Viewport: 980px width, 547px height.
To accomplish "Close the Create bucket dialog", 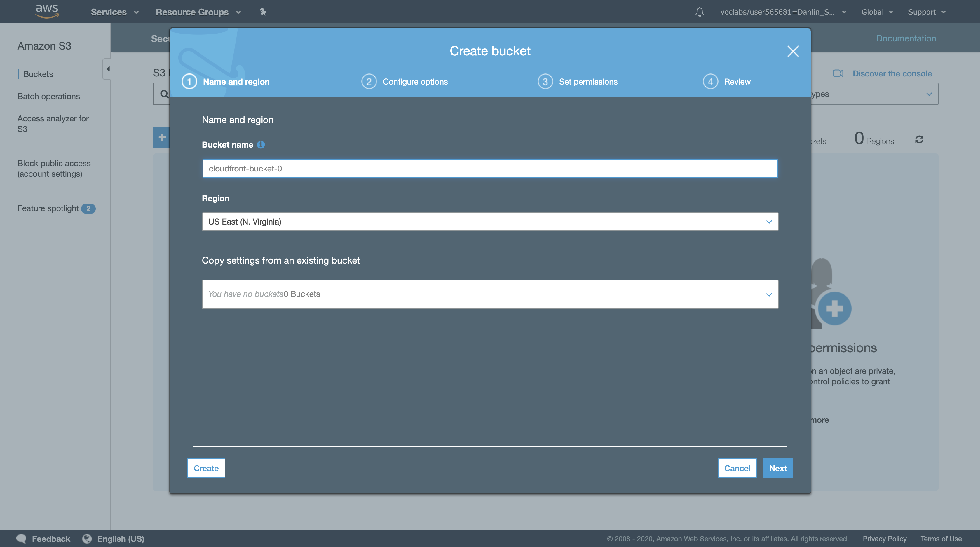I will click(x=793, y=51).
